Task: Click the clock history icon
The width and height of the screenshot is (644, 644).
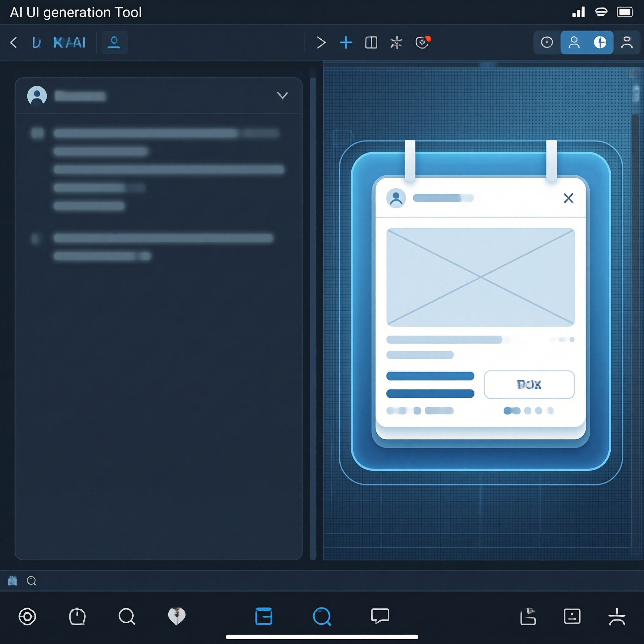Action: (x=547, y=42)
